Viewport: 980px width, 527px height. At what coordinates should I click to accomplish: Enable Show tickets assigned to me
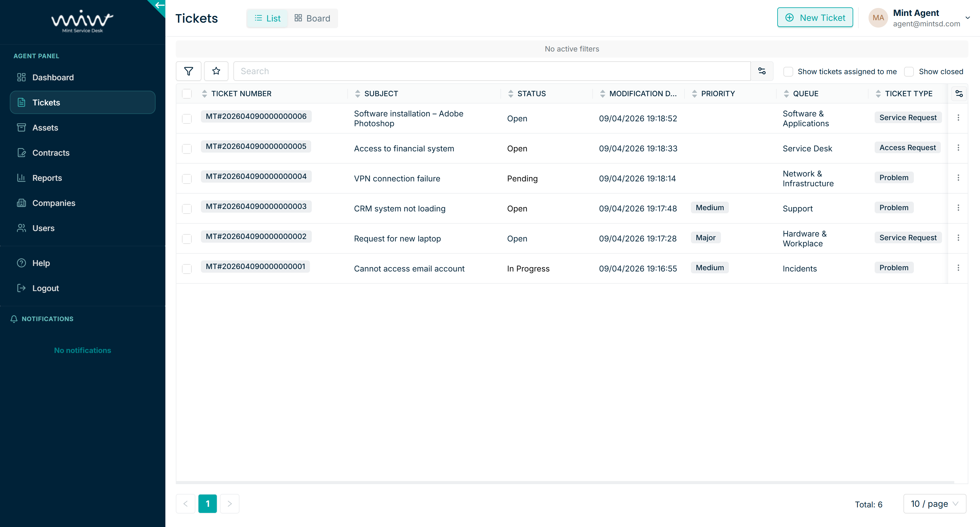click(788, 71)
